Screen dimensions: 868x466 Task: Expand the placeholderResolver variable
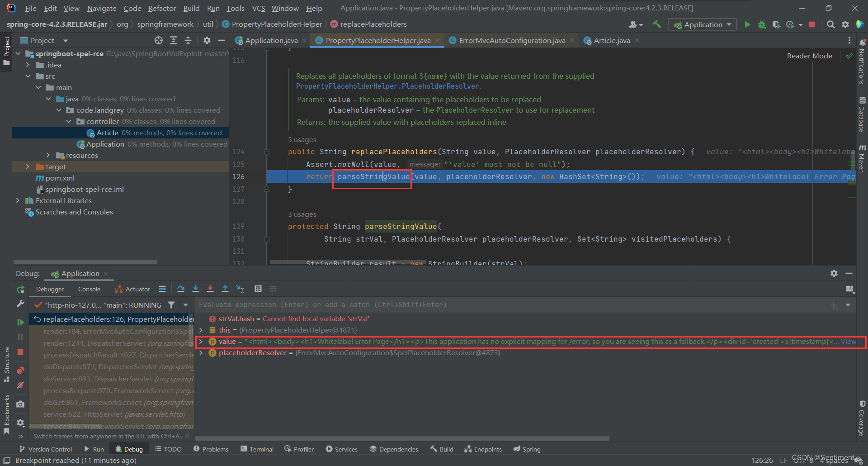tap(201, 353)
